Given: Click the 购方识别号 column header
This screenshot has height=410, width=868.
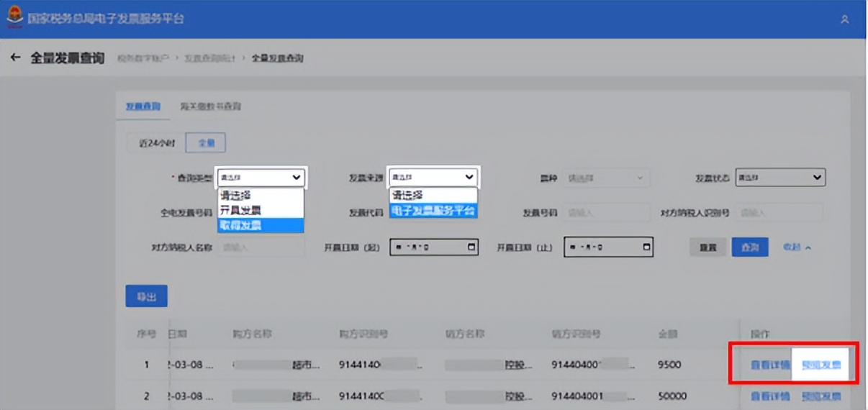Looking at the screenshot, I should click(363, 334).
